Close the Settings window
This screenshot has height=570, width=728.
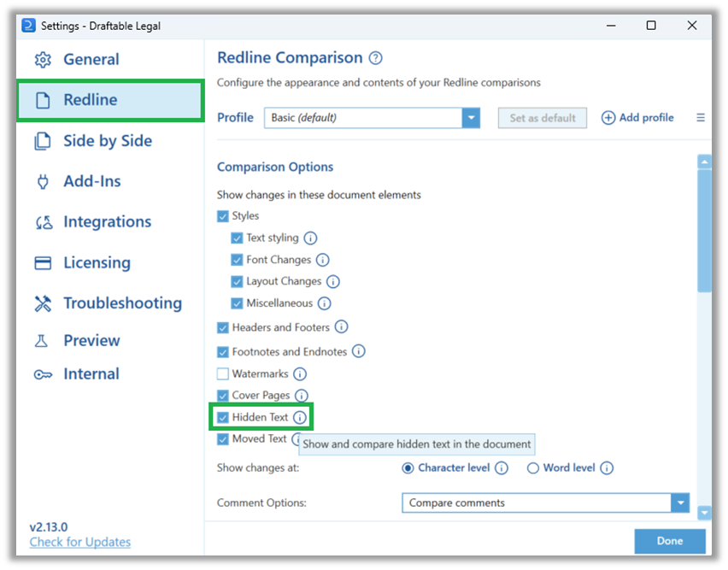[x=692, y=26]
